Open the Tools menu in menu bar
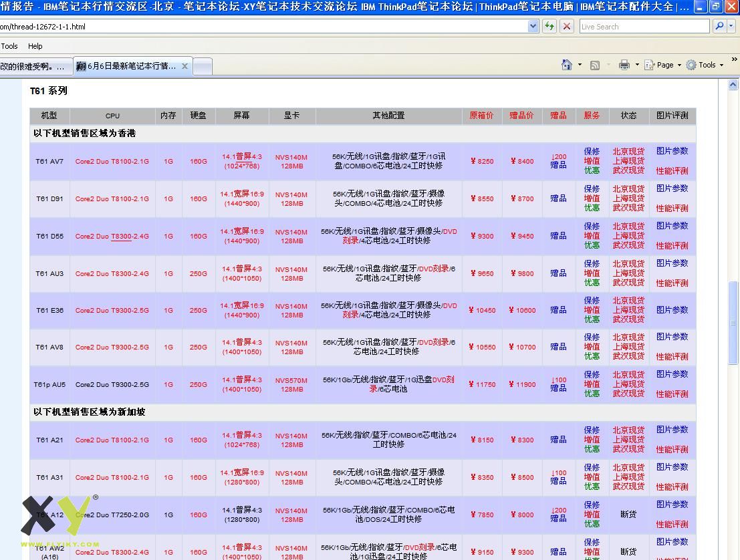The height and width of the screenshot is (560, 740). (x=9, y=46)
